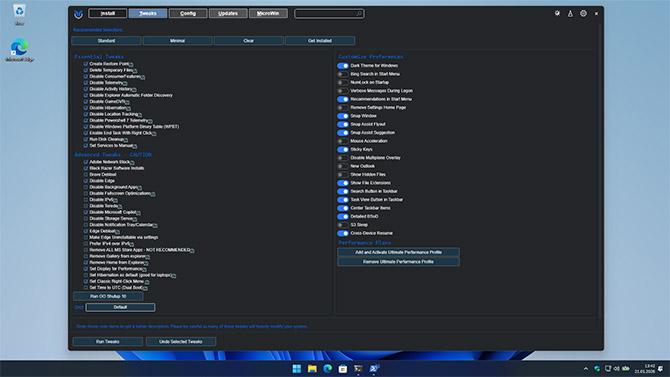This screenshot has height=377, width=670.
Task: Open help link icon beside Disable Microsoft Copilot
Action: point(138,213)
